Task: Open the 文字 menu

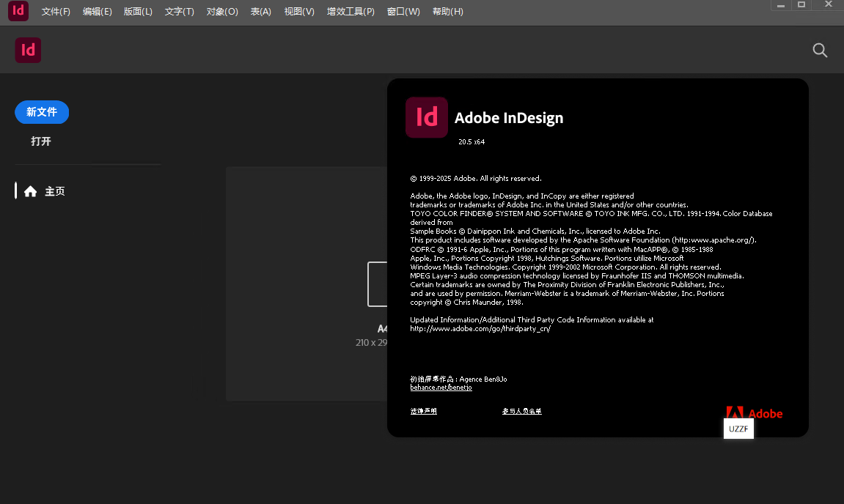Action: 179,11
